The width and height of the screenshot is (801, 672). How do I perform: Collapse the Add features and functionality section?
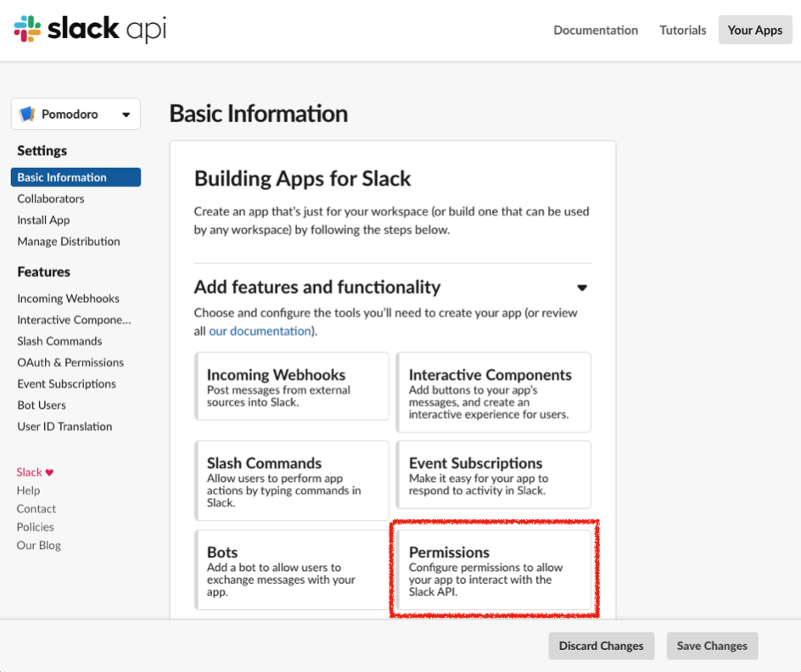click(x=582, y=288)
